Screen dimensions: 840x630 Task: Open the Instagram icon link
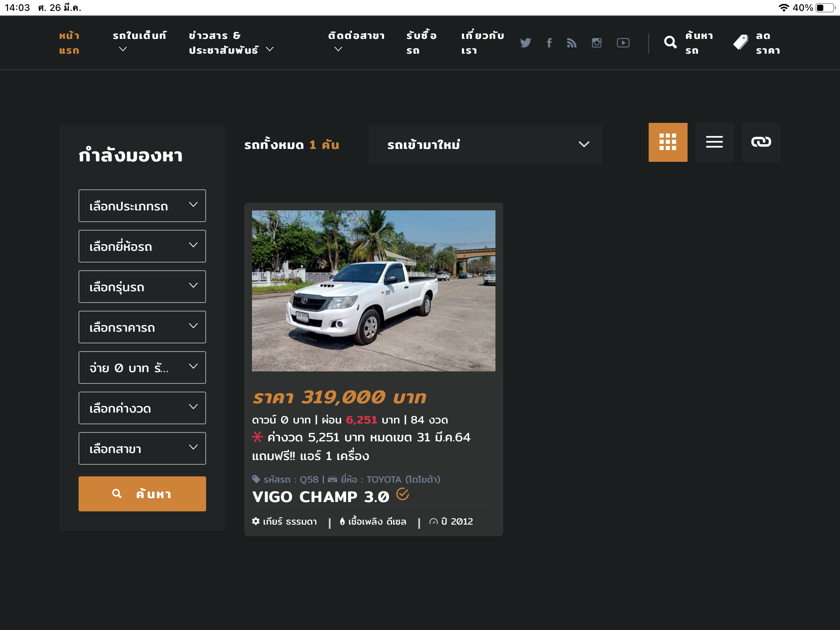[x=597, y=43]
